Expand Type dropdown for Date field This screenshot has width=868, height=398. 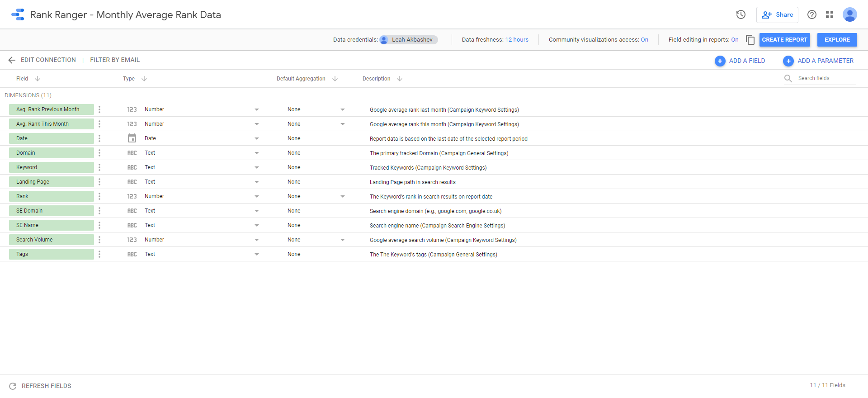coord(256,138)
